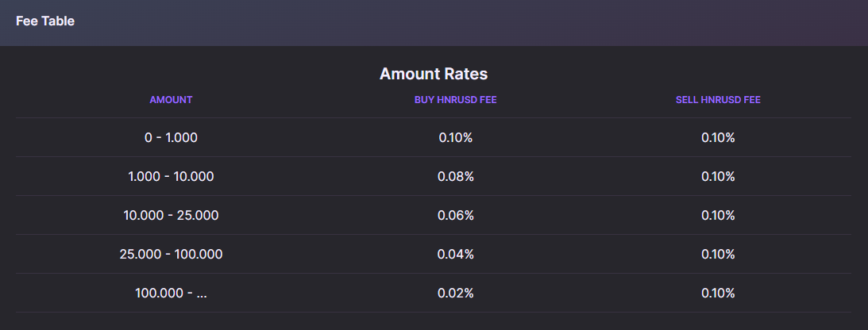868x330 pixels.
Task: Select the 0 - 1.000 amount row
Action: coord(434,137)
